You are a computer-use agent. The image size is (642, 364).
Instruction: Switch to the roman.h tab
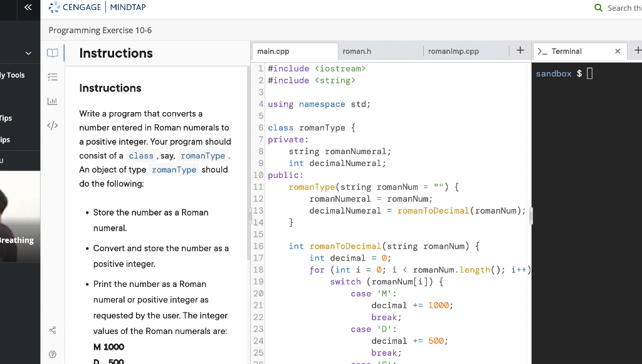356,50
